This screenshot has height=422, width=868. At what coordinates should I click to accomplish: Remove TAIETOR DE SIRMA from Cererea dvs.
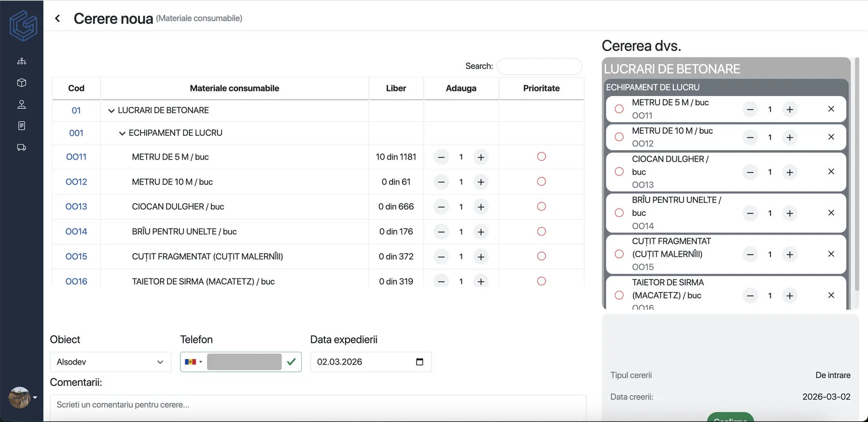(x=831, y=295)
